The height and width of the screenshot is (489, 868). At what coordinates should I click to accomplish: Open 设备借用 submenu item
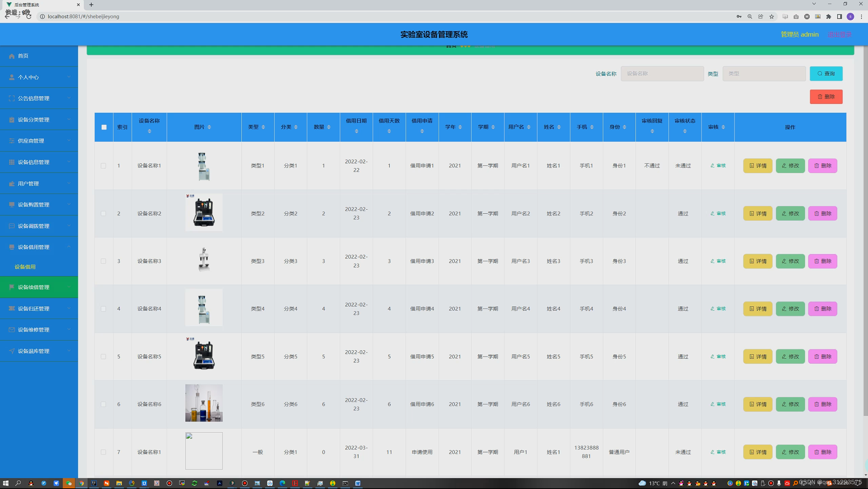pyautogui.click(x=25, y=267)
